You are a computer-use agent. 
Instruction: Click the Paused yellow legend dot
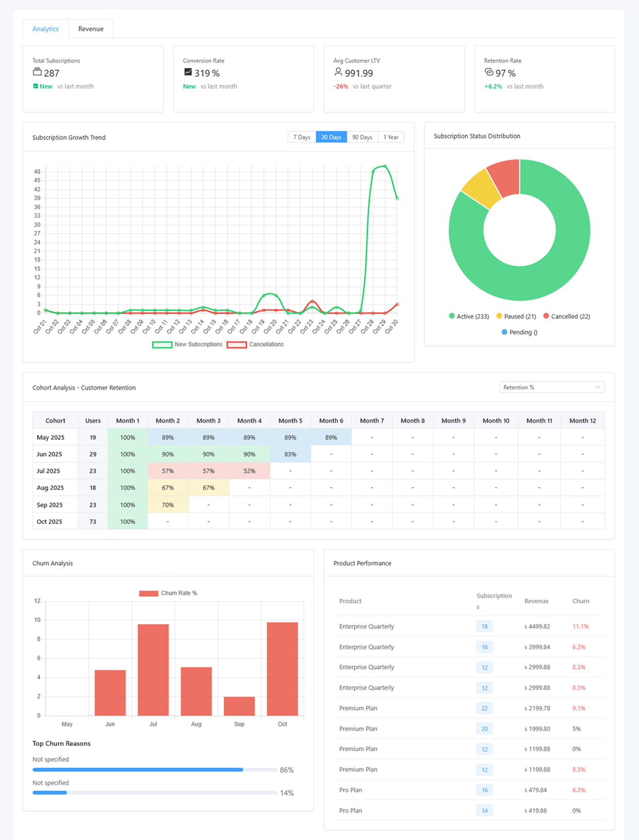coord(499,316)
